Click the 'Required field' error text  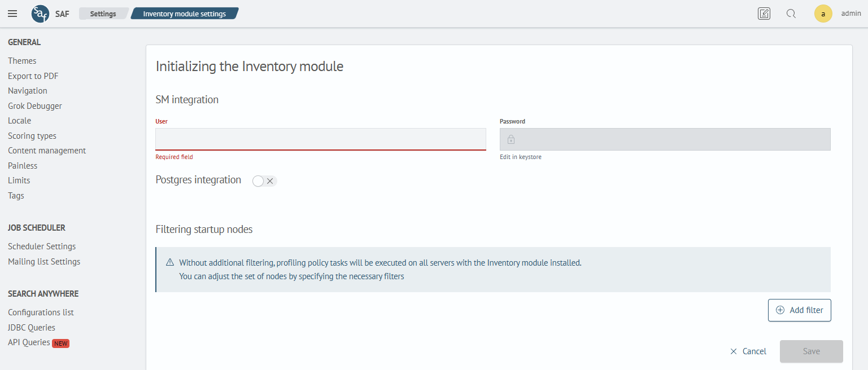[x=175, y=157]
